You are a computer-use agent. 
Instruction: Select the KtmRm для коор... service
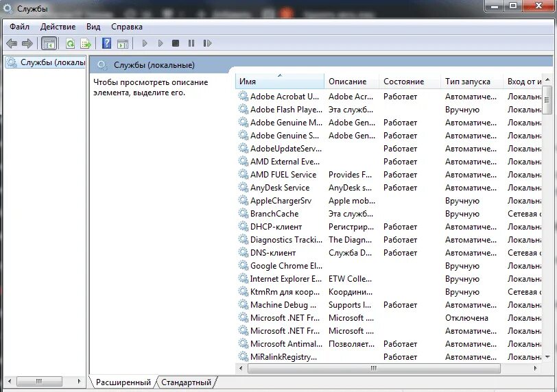[x=285, y=292]
